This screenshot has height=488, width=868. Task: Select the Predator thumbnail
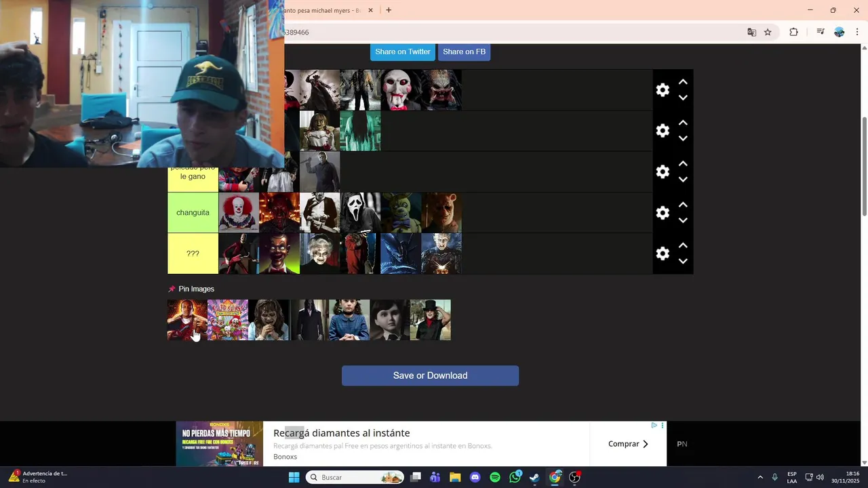pyautogui.click(x=441, y=89)
